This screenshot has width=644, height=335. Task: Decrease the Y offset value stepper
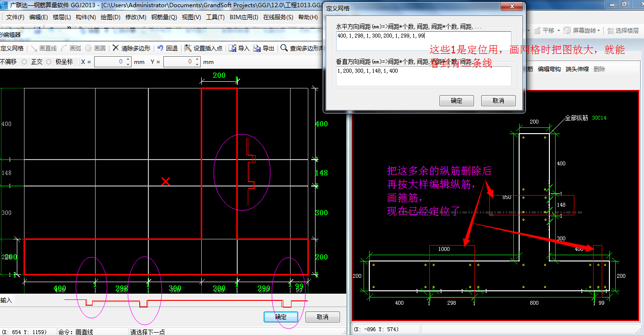point(197,64)
